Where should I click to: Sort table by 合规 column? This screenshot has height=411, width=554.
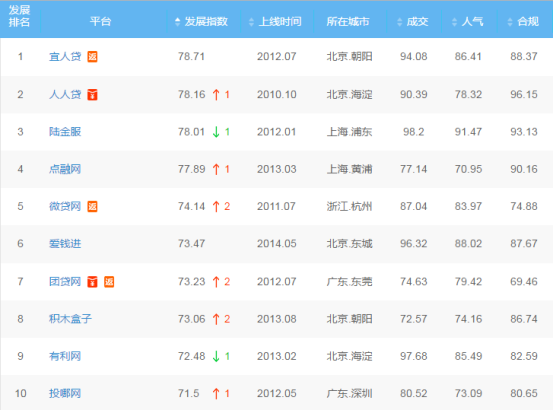click(x=523, y=22)
